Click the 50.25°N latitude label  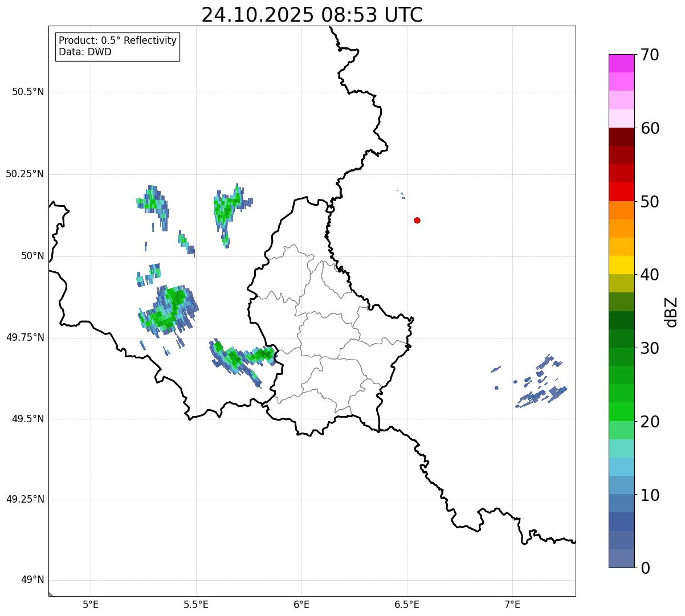coord(25,174)
